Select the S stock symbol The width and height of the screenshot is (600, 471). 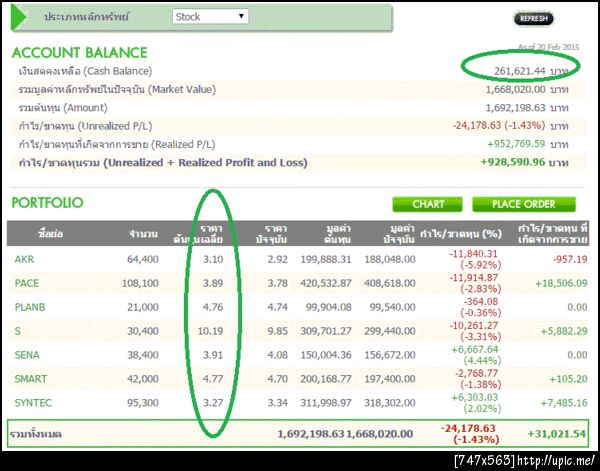(x=18, y=331)
